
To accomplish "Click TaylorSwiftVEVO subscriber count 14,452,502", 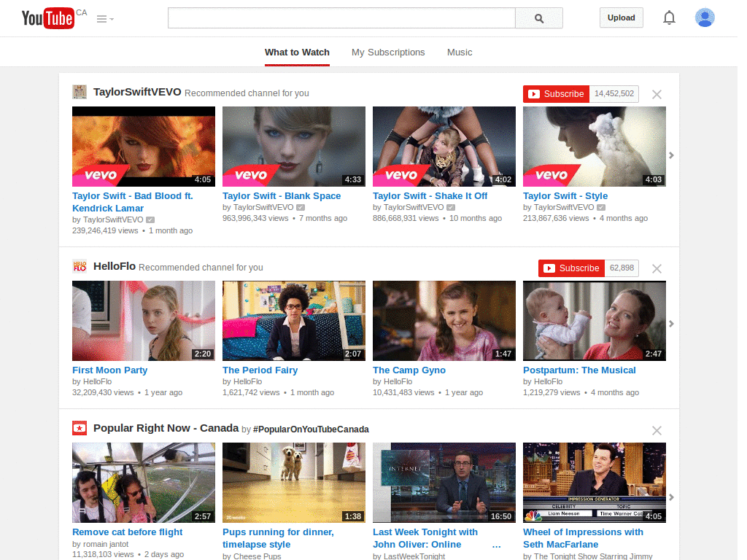I will 614,94.
